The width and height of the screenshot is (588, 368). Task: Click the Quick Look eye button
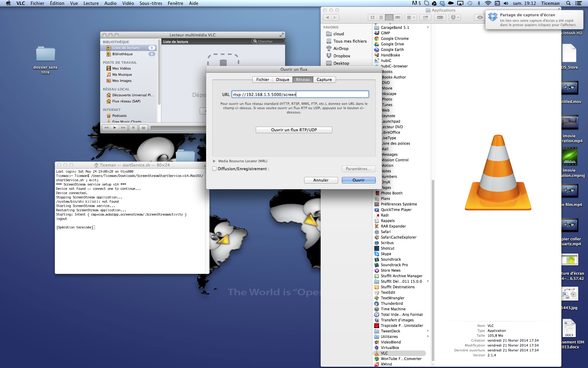pyautogui.click(x=480, y=17)
